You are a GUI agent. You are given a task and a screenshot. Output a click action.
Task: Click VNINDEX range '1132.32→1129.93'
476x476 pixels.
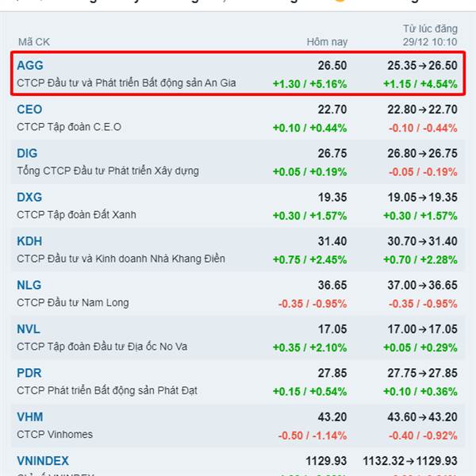coord(410,461)
